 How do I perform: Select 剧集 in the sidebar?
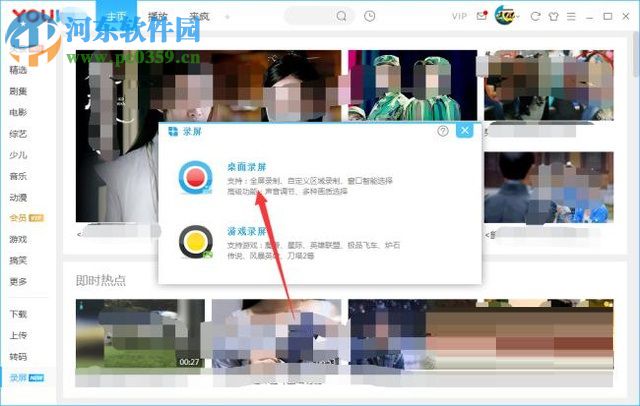(18, 91)
